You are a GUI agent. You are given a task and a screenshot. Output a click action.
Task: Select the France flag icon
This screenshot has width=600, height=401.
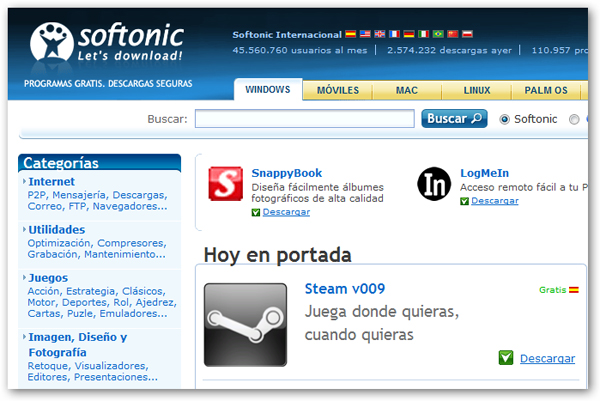click(394, 34)
